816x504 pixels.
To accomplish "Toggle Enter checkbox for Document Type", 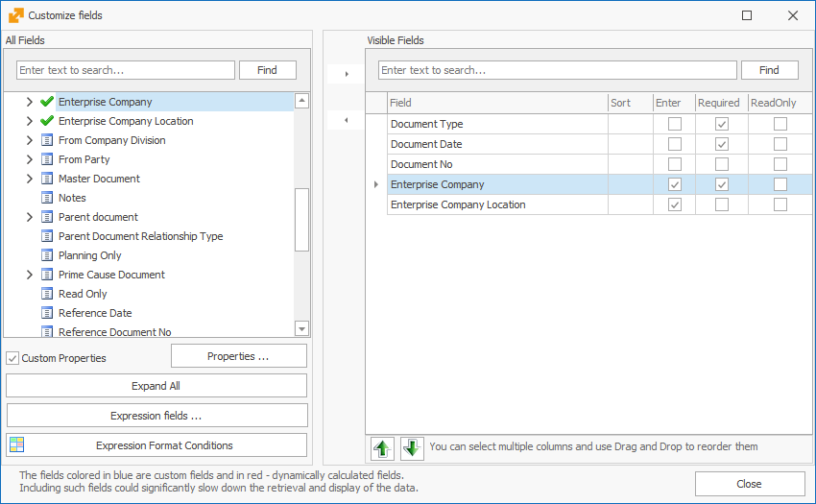I will (675, 124).
